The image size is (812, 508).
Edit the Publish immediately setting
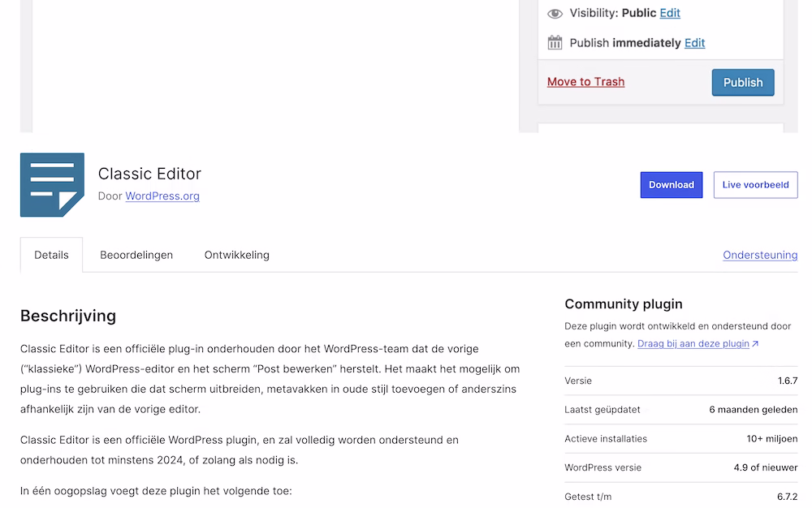(x=694, y=43)
